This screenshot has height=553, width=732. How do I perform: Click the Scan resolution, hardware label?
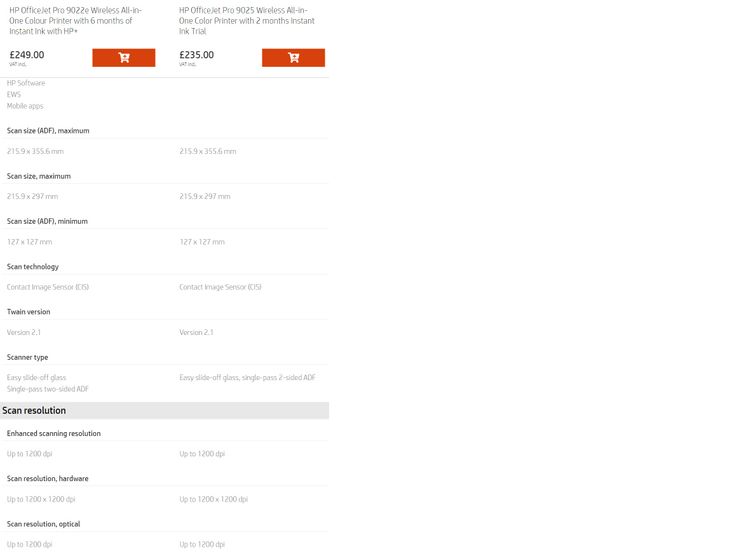click(48, 478)
